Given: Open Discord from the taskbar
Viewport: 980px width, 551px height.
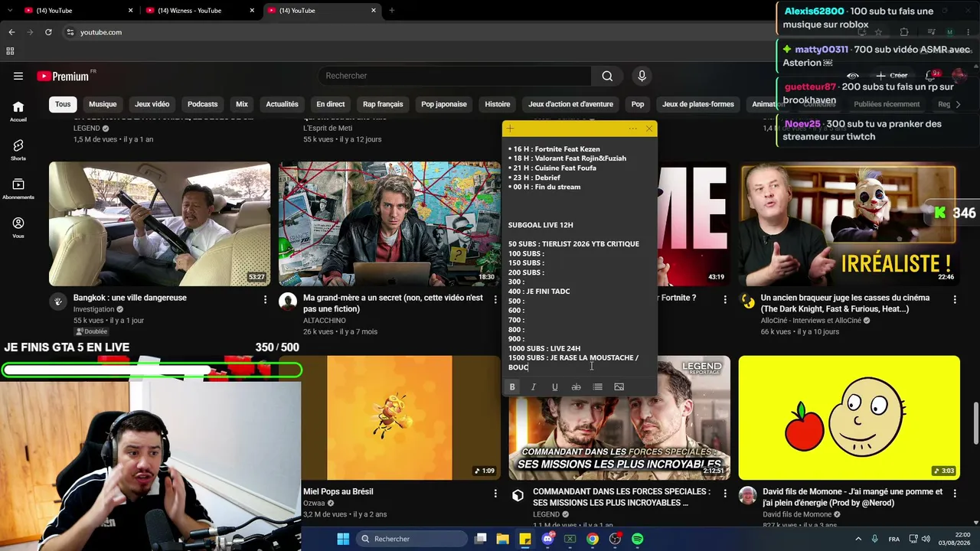Looking at the screenshot, I should pos(547,539).
